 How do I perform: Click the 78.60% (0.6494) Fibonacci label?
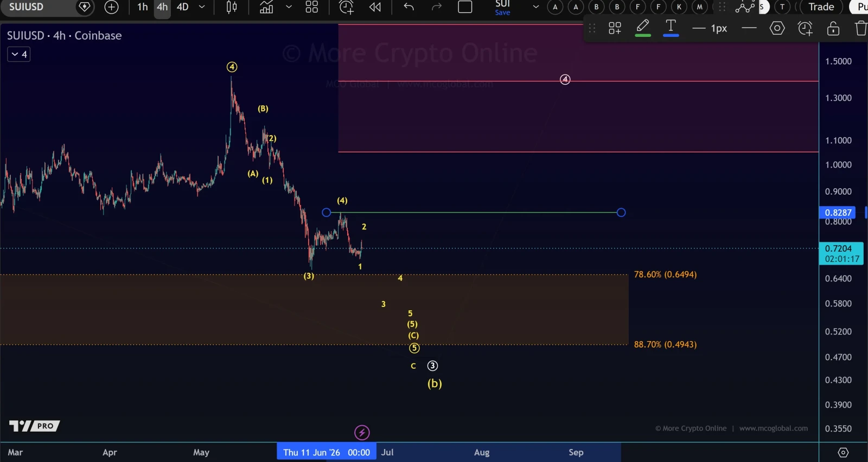tap(665, 274)
